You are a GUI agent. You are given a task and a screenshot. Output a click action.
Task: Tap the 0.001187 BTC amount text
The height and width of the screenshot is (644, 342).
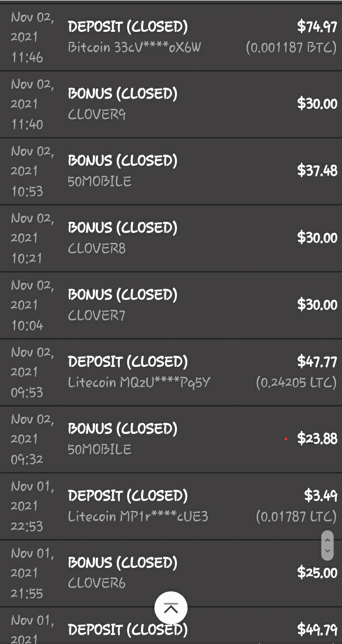tap(291, 48)
